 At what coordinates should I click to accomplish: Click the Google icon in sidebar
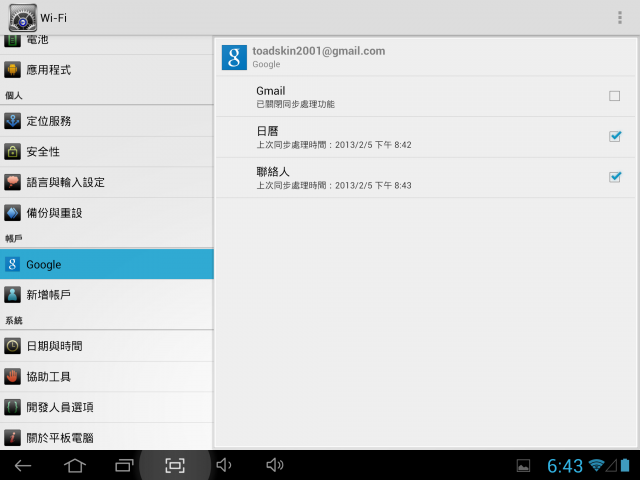(12, 264)
